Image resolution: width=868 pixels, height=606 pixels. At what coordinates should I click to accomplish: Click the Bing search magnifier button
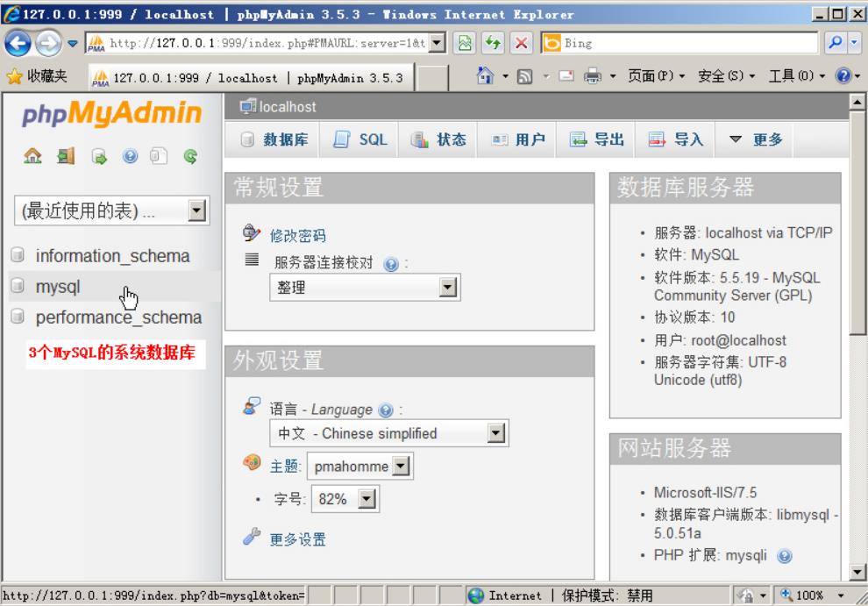(x=836, y=43)
